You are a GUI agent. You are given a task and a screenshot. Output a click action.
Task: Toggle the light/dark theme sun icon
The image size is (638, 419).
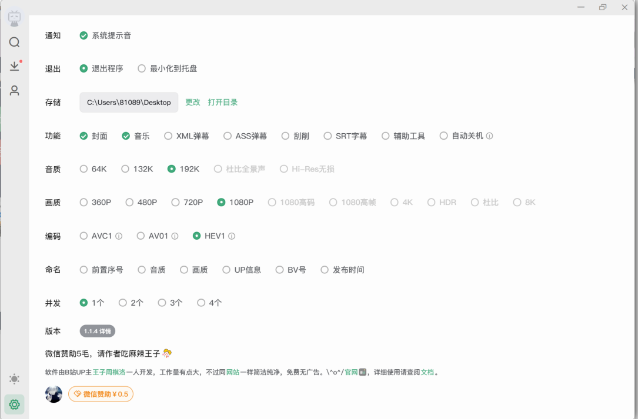pyautogui.click(x=14, y=379)
